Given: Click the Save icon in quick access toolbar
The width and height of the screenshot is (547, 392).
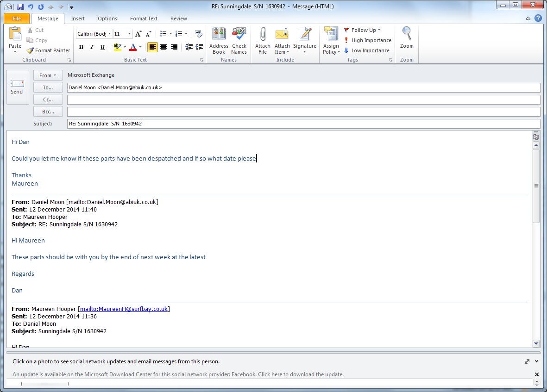Looking at the screenshot, I should point(20,7).
